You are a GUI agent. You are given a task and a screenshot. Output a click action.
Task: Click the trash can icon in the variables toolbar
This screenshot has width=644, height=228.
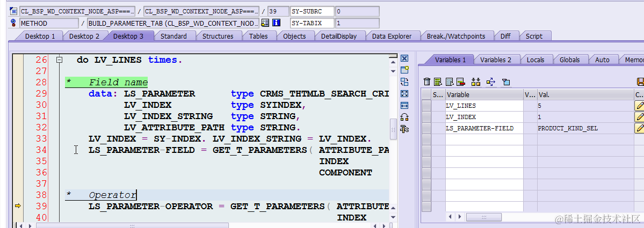click(x=427, y=82)
